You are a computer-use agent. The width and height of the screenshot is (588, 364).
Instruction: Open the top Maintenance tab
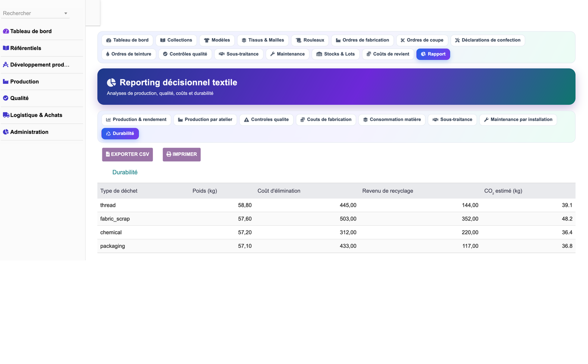point(287,54)
